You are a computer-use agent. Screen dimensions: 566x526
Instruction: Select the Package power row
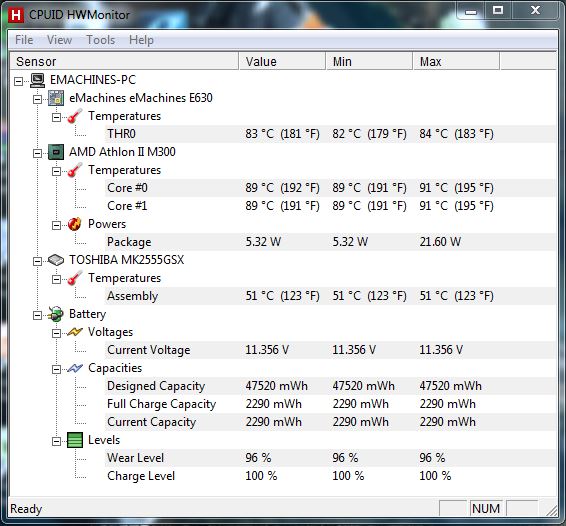tap(330, 242)
